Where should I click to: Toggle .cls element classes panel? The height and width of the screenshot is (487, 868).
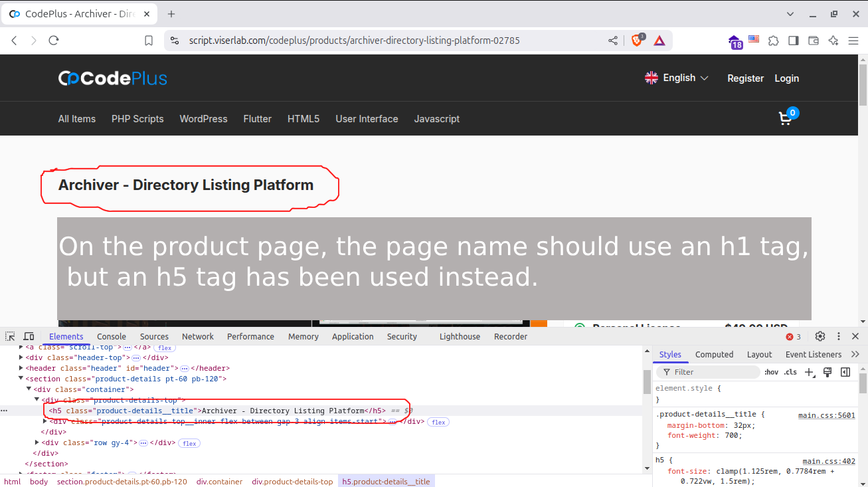(x=790, y=372)
